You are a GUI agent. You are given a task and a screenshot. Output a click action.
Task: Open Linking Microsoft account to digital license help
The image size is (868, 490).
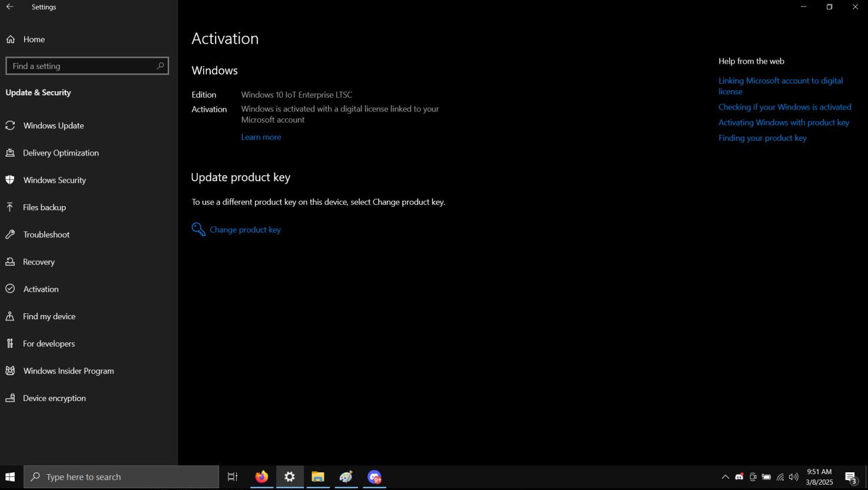pyautogui.click(x=780, y=86)
